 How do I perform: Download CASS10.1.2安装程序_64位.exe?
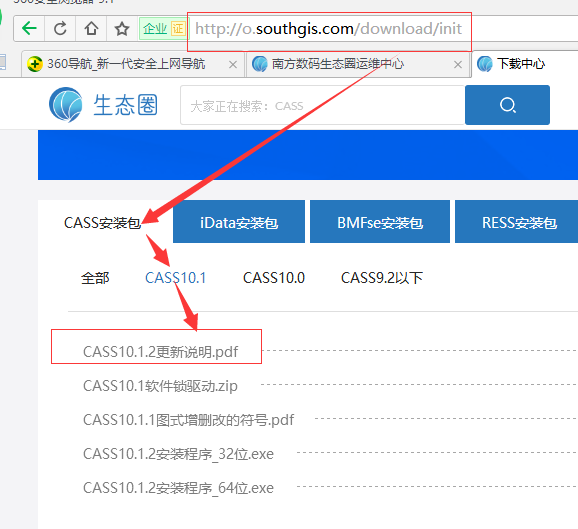point(178,488)
